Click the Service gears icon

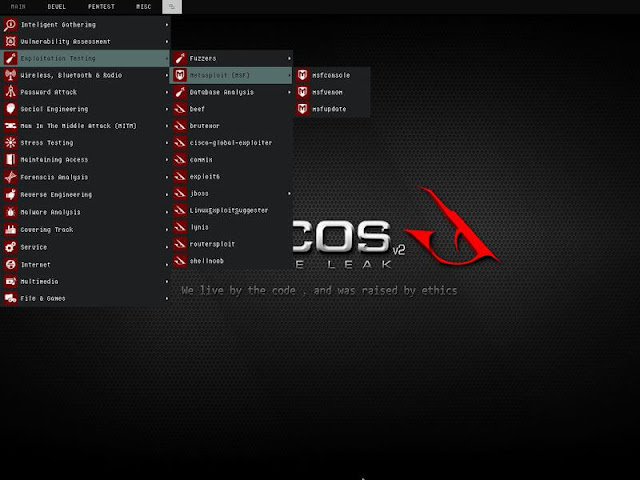point(11,247)
